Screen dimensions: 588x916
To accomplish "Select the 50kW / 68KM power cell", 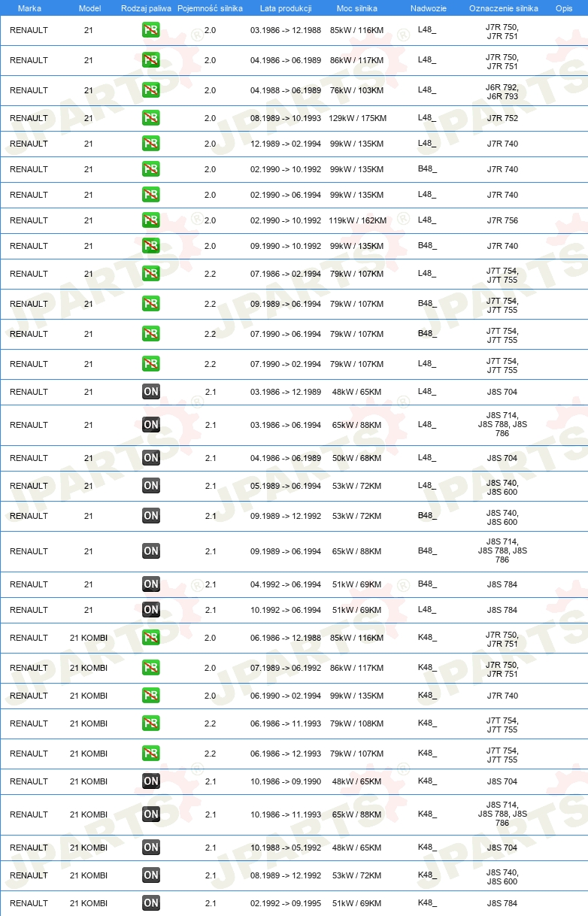I will pos(356,458).
